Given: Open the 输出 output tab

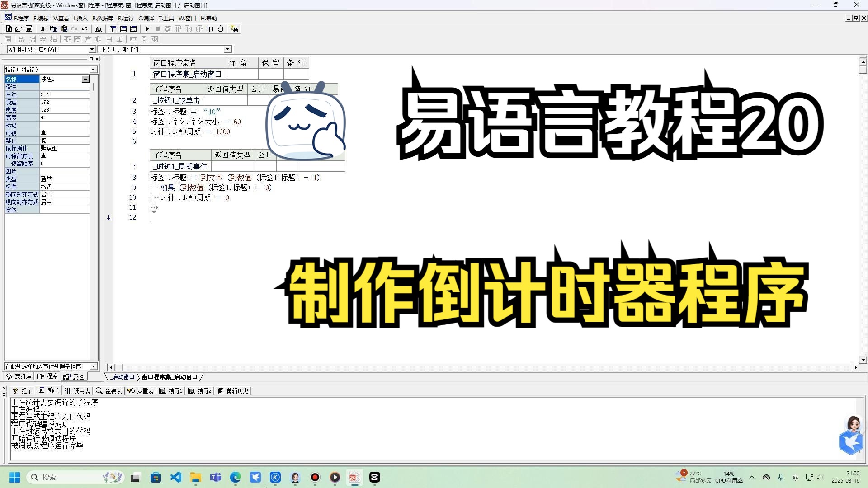Looking at the screenshot, I should 48,390.
